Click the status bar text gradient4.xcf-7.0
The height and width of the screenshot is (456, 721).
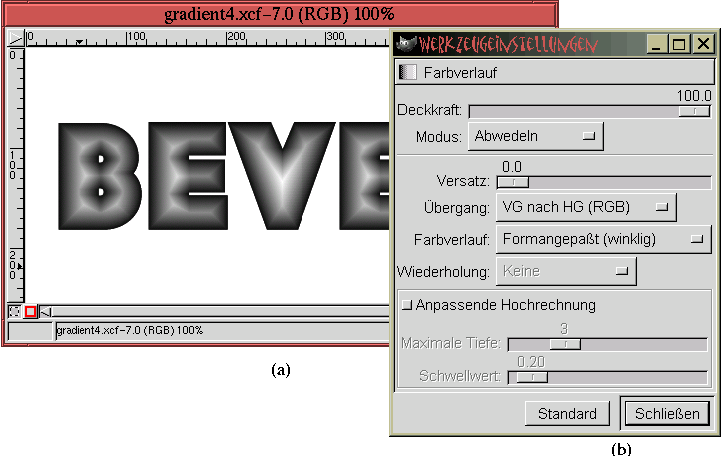pyautogui.click(x=130, y=330)
